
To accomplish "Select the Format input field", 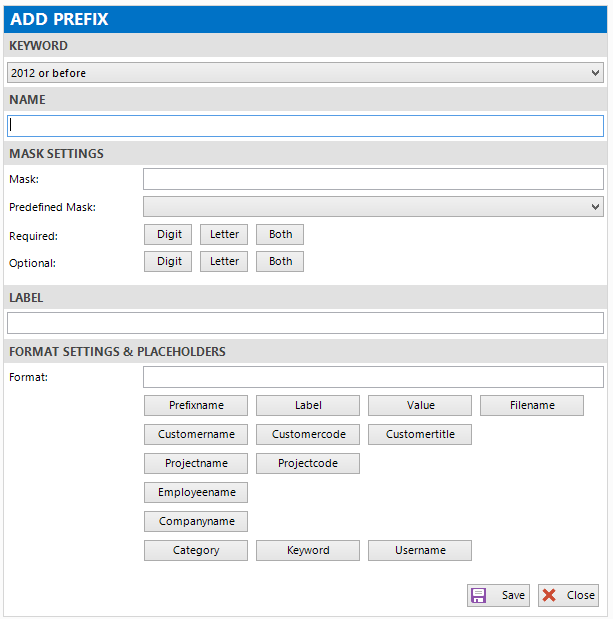I will (x=373, y=377).
